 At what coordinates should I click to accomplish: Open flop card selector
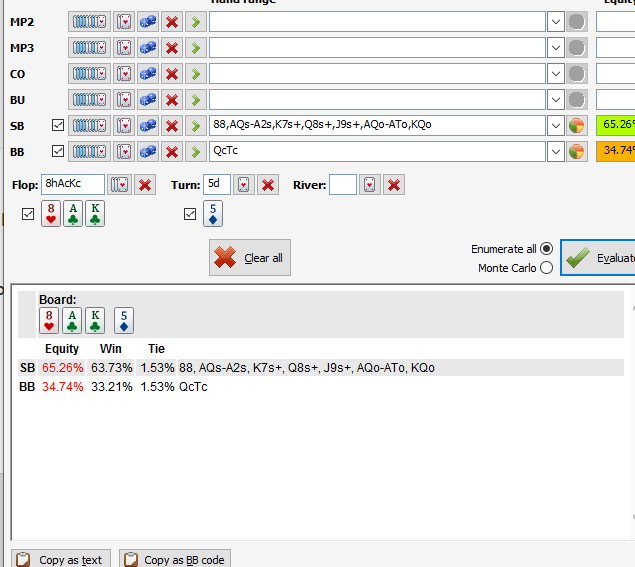click(119, 185)
